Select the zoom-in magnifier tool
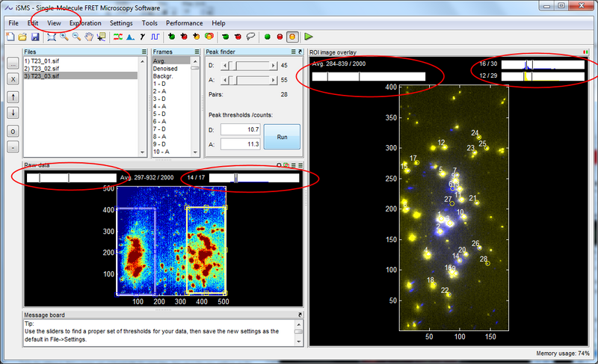The width and height of the screenshot is (598, 364). coord(64,36)
